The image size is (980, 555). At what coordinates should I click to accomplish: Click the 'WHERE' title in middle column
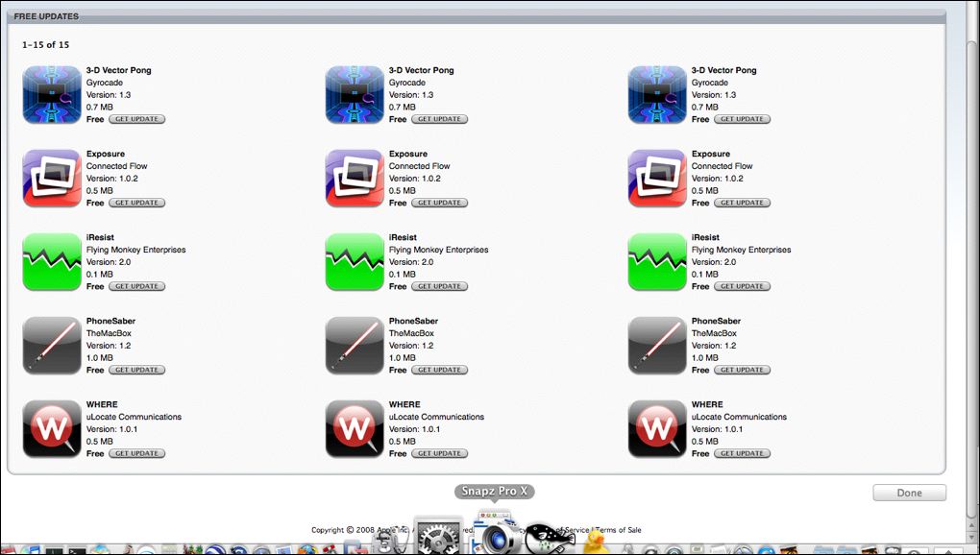pyautogui.click(x=404, y=404)
